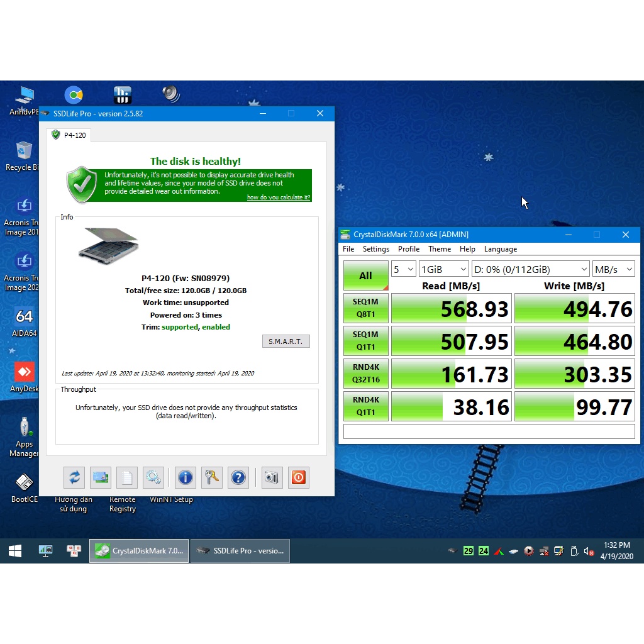Screen dimensions: 644x644
Task: Open the volume icon in the system tray
Action: point(588,550)
